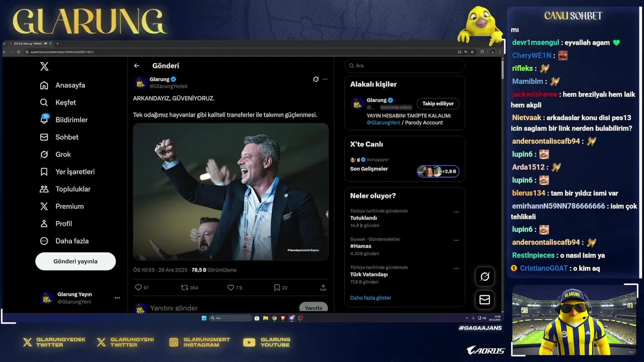644x362 pixels.
Task: Bookmark page with the star icon
Action: (x=472, y=52)
